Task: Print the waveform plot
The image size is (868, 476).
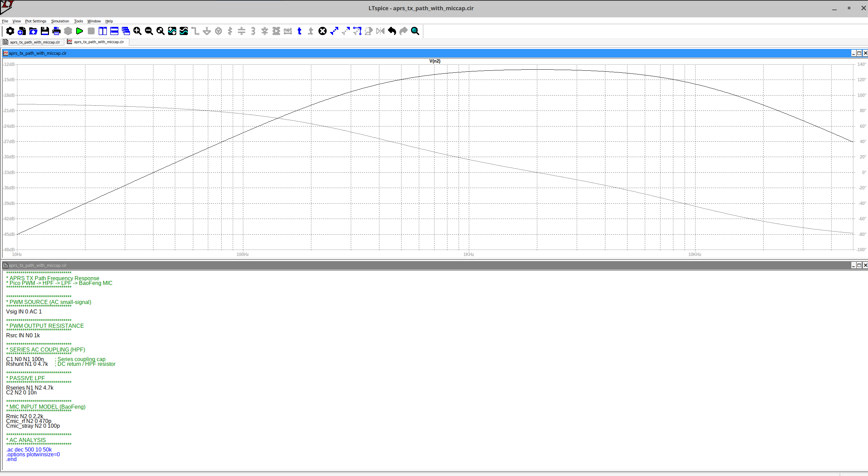Action: 56,31
